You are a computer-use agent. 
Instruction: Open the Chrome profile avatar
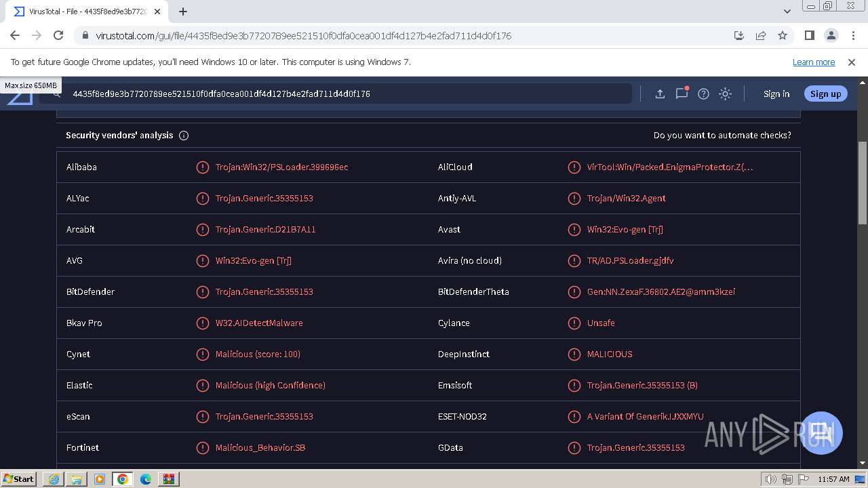pos(831,35)
